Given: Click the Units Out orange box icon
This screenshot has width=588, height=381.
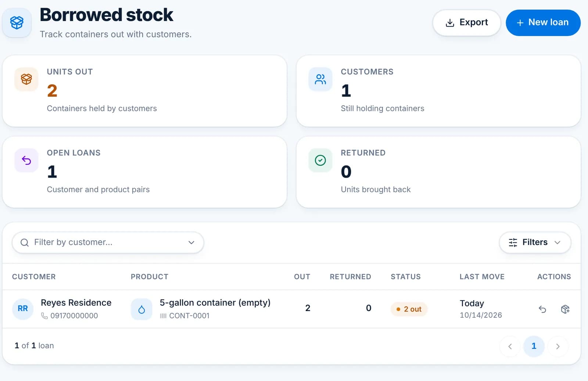Looking at the screenshot, I should coord(26,79).
